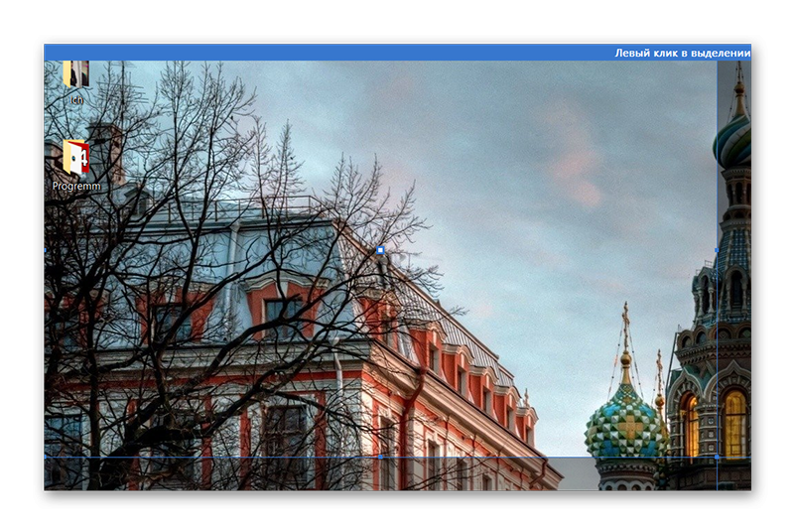
Task: Click the white square center selection handle
Action: (x=380, y=250)
